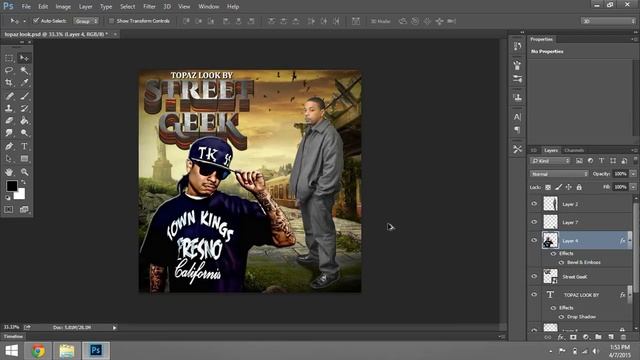The image size is (640, 360).
Task: Select the Move tool
Action: pos(24,58)
